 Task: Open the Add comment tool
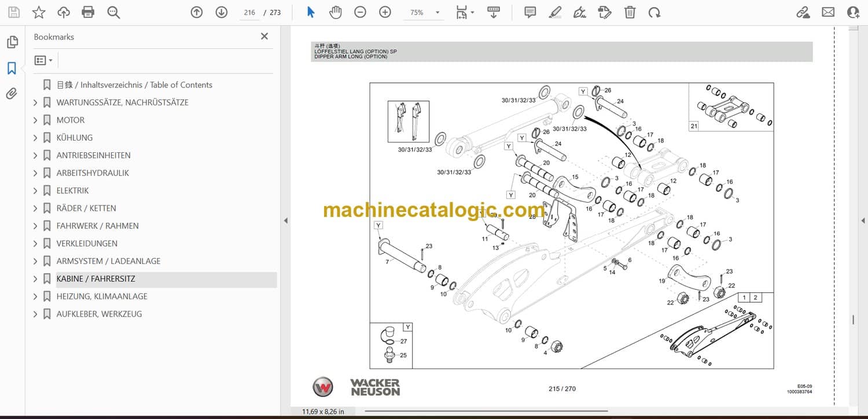[x=529, y=12]
